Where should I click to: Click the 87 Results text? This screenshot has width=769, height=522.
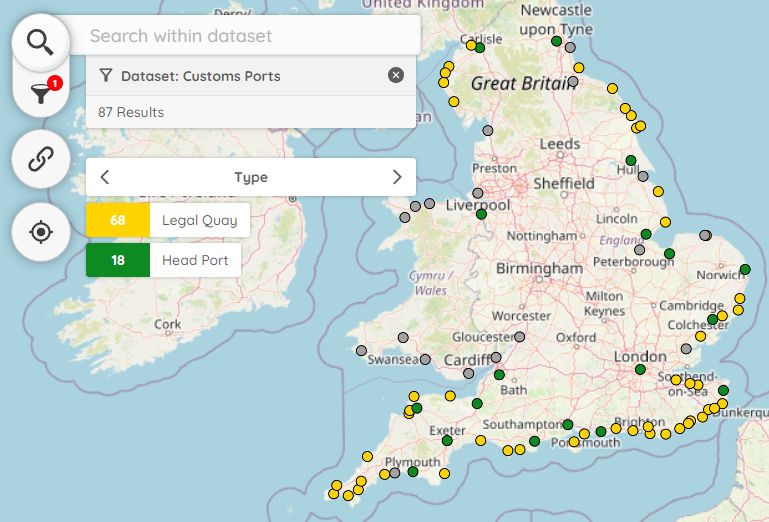coord(131,112)
